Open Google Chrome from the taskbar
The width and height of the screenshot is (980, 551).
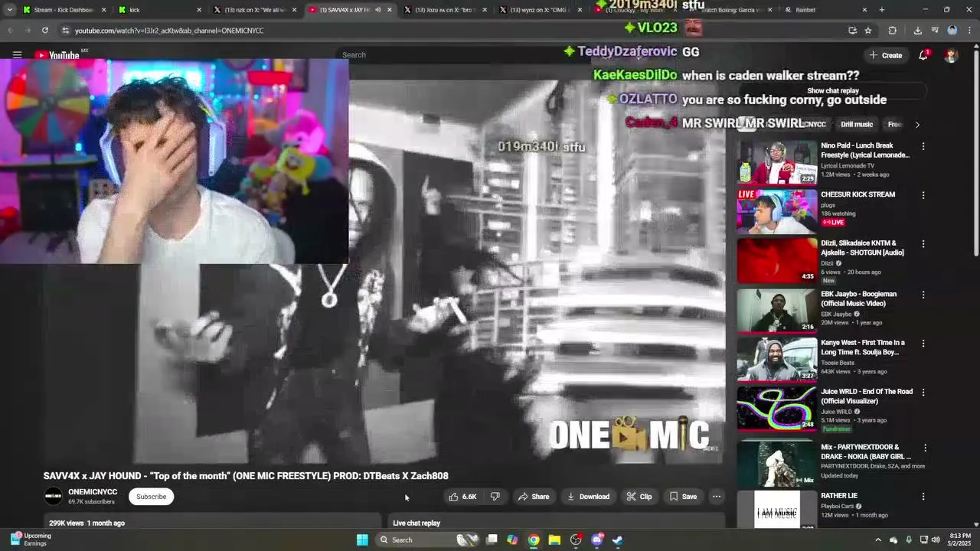534,540
